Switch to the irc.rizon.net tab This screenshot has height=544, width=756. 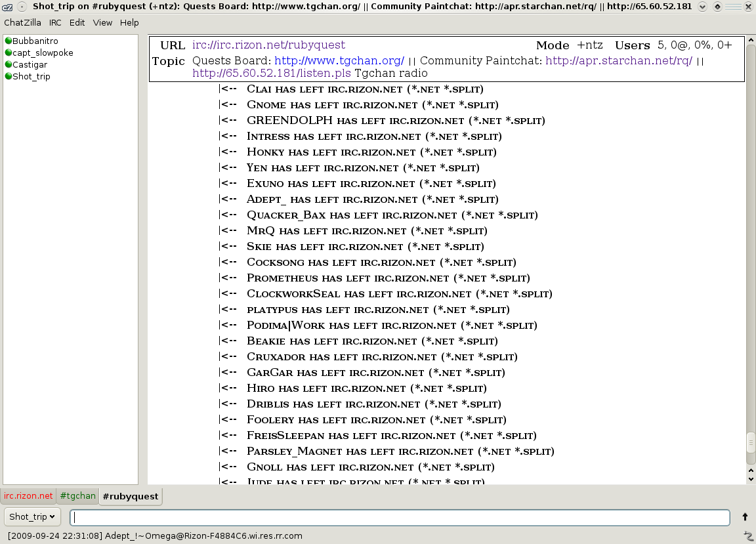point(28,496)
